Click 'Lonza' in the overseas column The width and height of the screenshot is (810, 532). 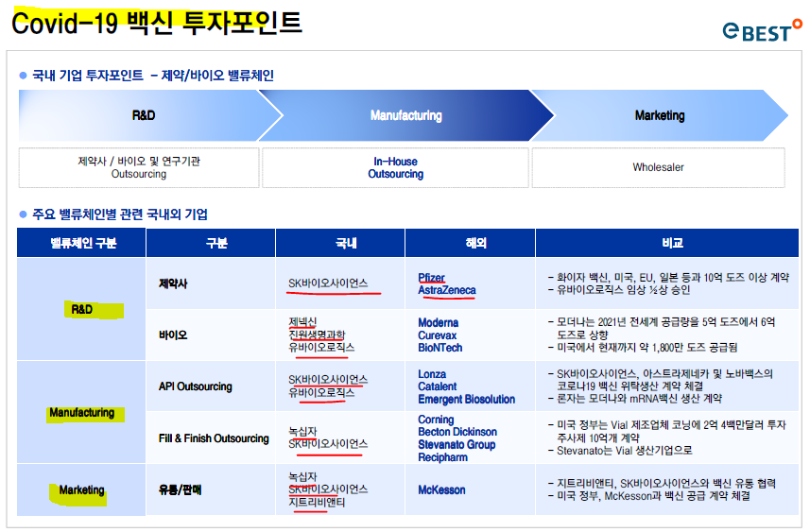point(432,374)
